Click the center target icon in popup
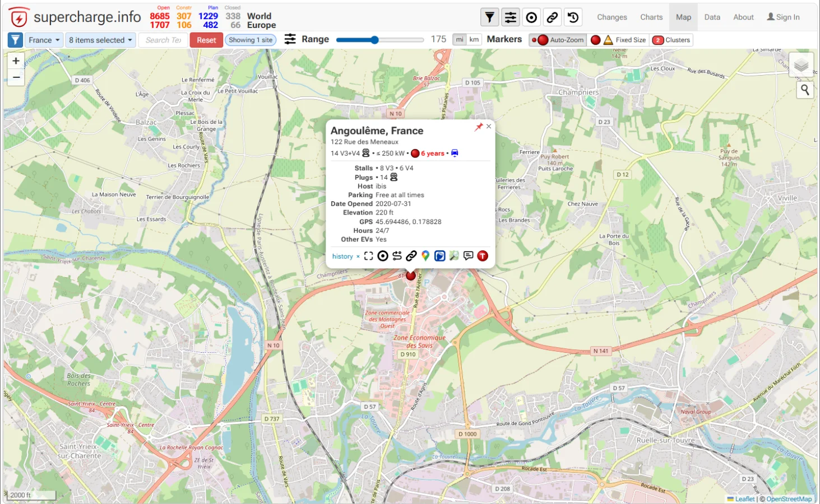820x504 pixels. [383, 256]
